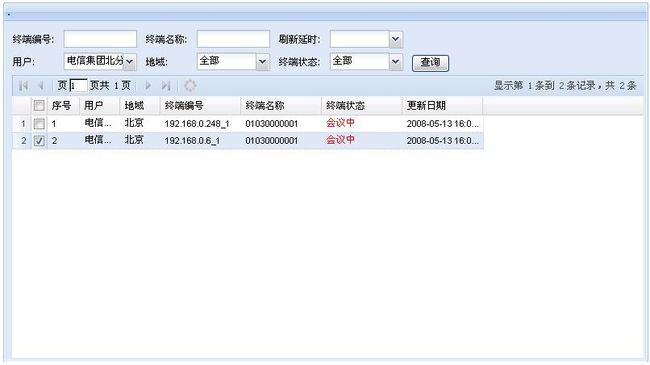Jump to last page icon
Screen dimensions: 650x365
pyautogui.click(x=166, y=86)
